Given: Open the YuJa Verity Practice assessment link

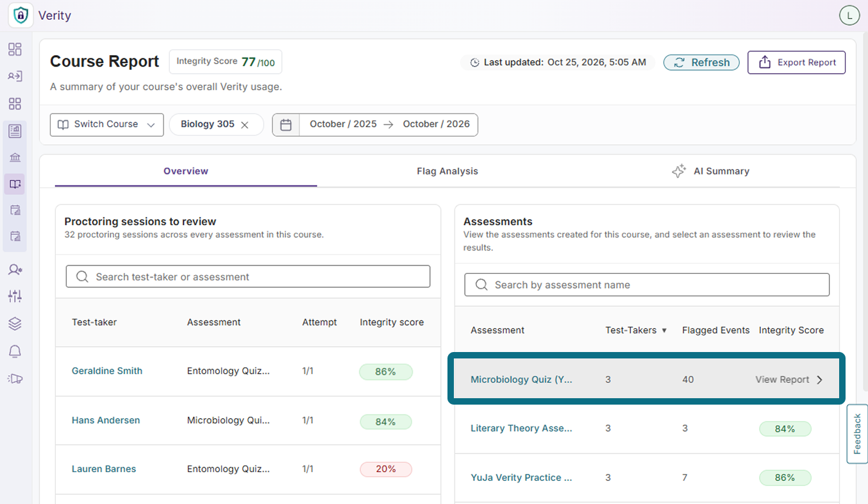Looking at the screenshot, I should [521, 478].
